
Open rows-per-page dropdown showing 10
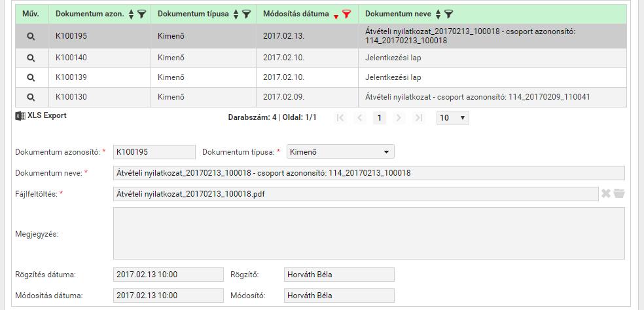[453, 118]
